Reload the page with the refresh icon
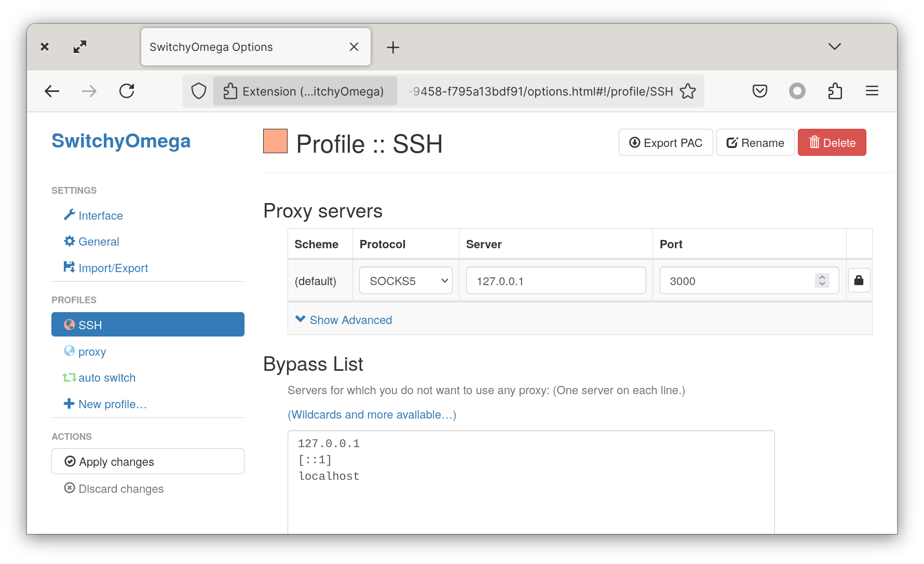 (x=127, y=91)
